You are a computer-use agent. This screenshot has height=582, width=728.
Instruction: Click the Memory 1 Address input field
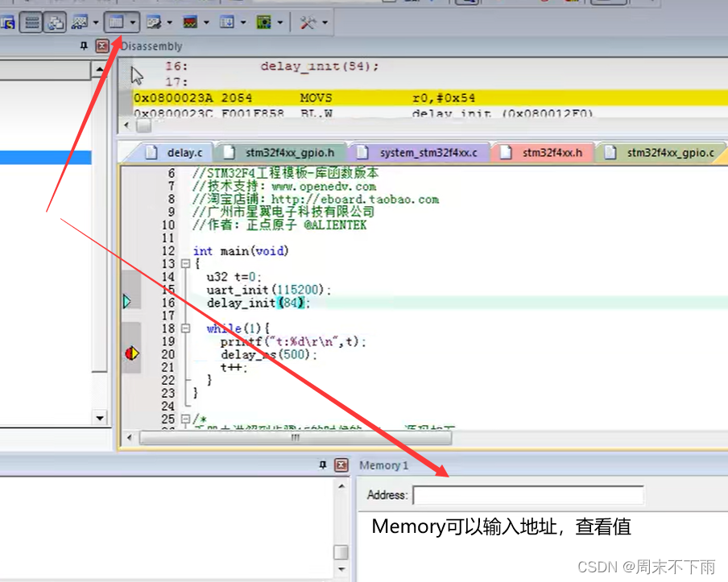click(528, 495)
